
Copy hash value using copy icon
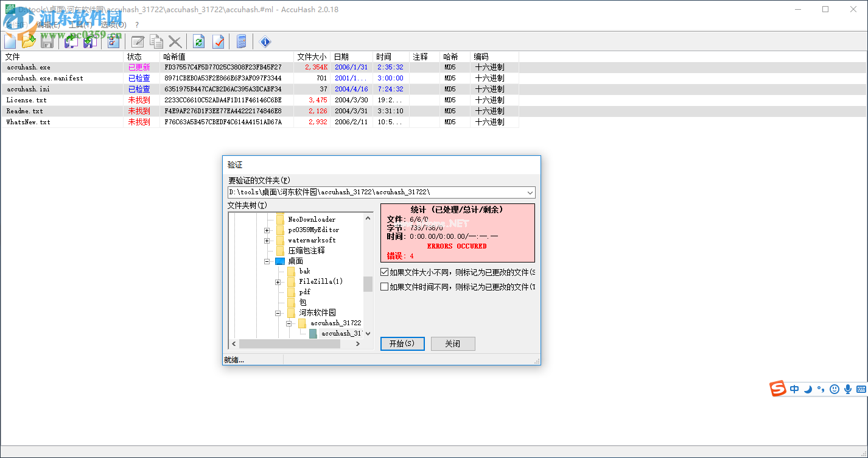pos(156,41)
